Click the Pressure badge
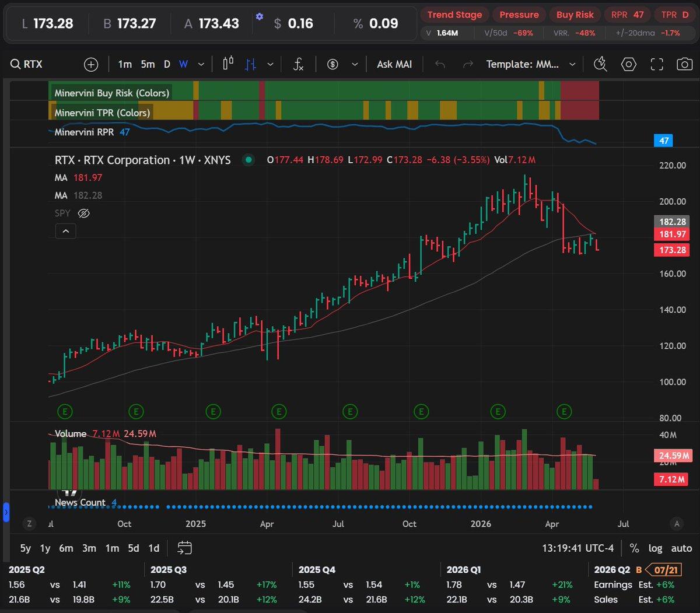Screen dimensions: 700x613 pyautogui.click(x=519, y=15)
